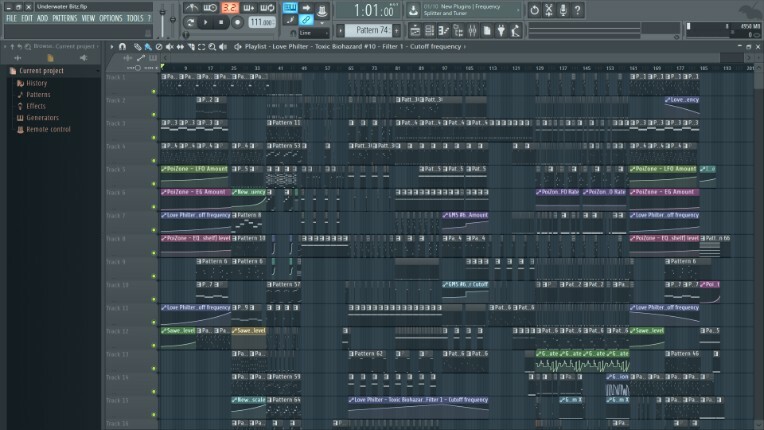Open the Browser view icon
This screenshot has height=430, width=764.
tap(458, 31)
